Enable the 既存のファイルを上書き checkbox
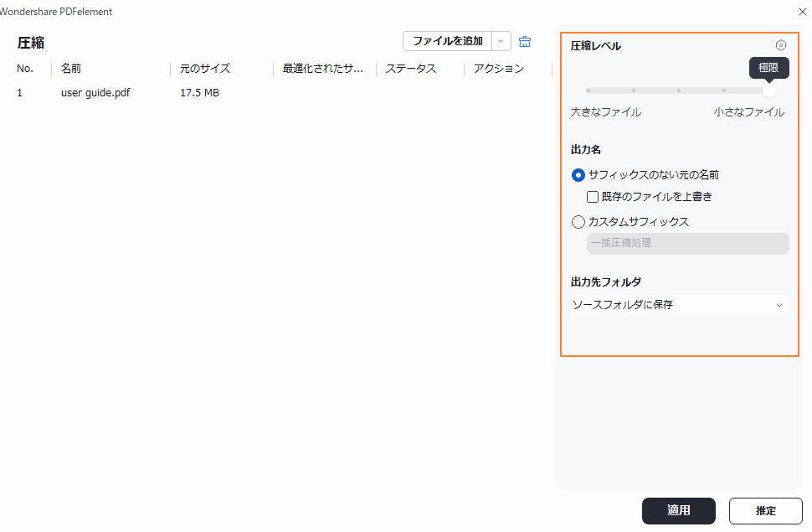This screenshot has width=812, height=532. point(594,197)
